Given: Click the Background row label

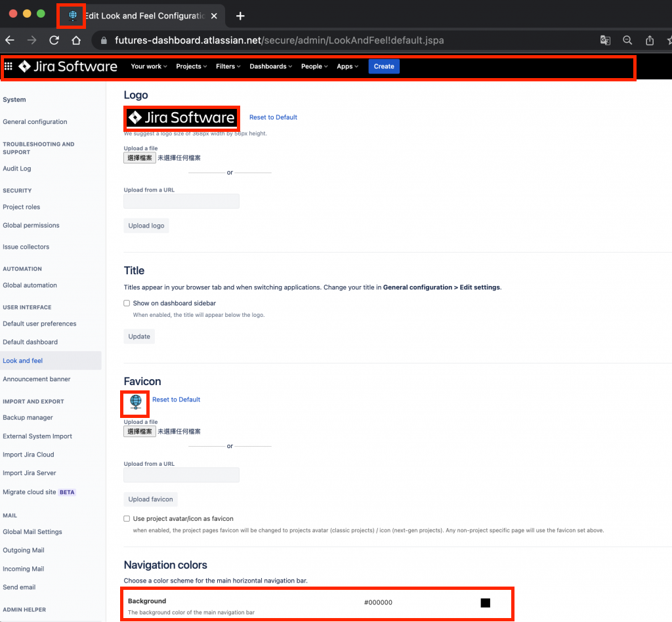Looking at the screenshot, I should click(x=147, y=601).
